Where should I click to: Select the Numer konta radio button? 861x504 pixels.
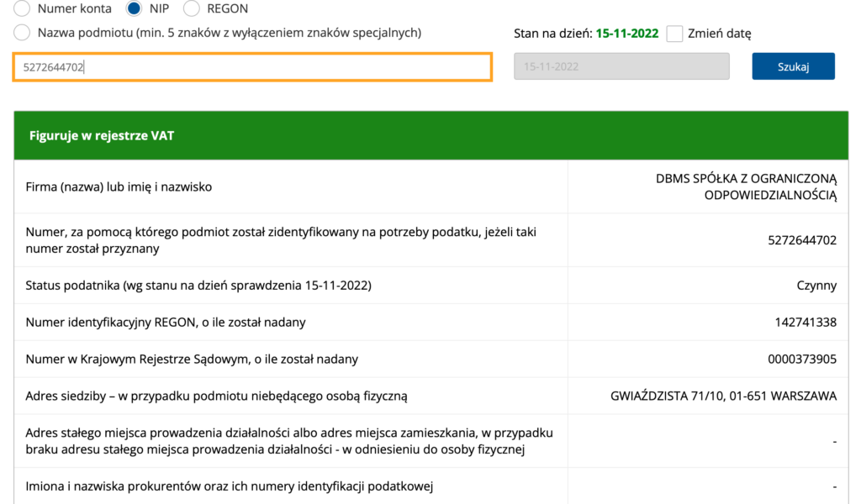click(22, 8)
